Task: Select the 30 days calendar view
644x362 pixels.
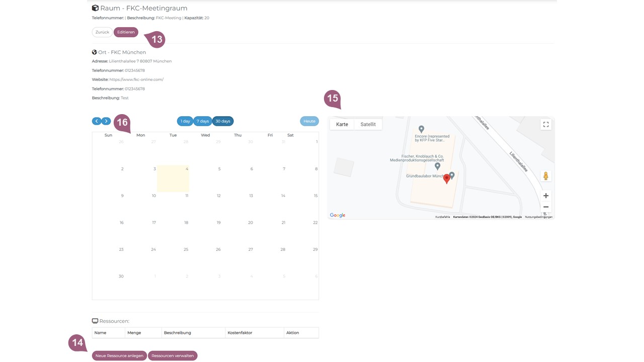Action: pos(223,121)
